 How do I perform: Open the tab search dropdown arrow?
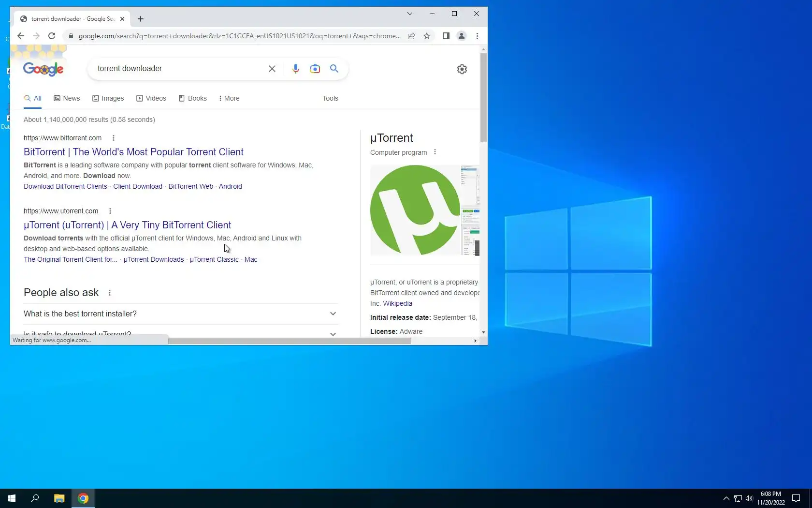[x=410, y=14]
